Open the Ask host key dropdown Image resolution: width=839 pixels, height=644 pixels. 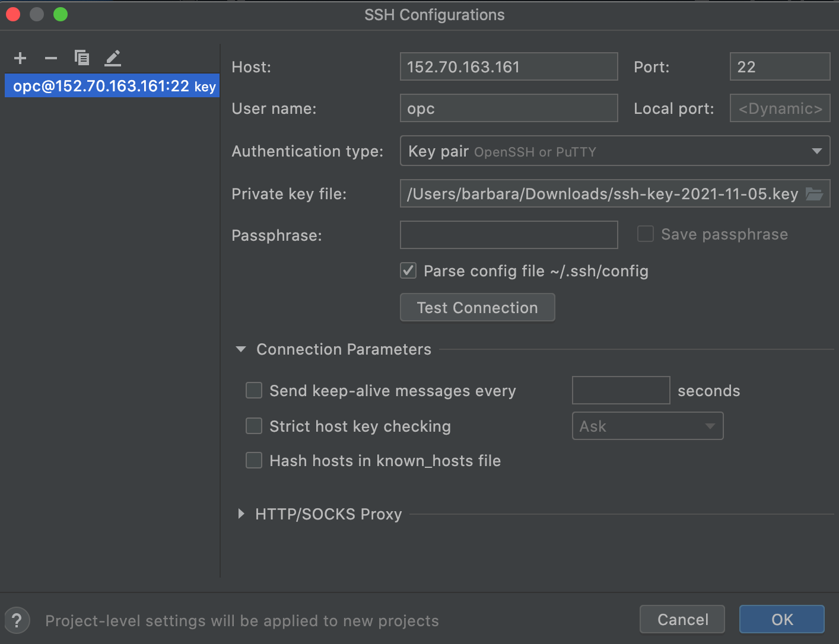click(x=647, y=426)
